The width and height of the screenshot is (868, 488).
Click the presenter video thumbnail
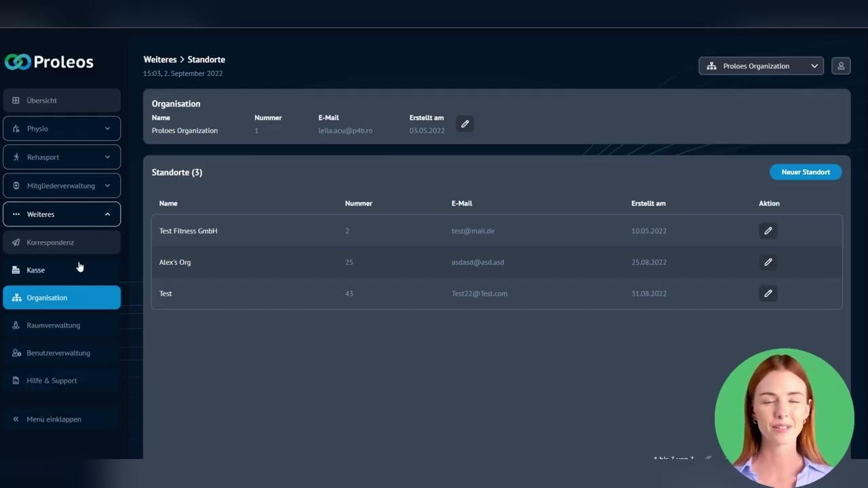pos(784,418)
